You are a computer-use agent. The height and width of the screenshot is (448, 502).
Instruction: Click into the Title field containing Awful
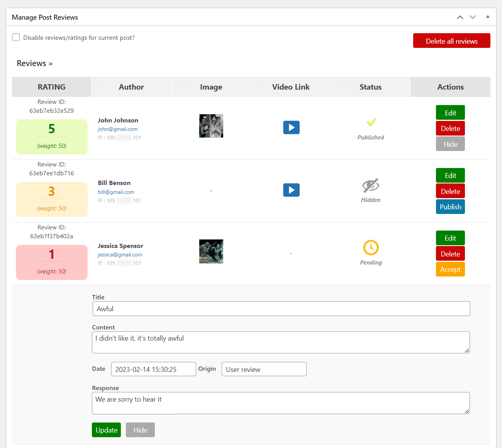pos(281,309)
